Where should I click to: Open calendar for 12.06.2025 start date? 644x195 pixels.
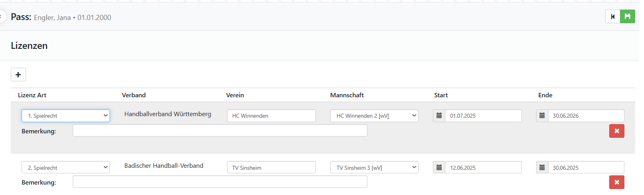439,167
